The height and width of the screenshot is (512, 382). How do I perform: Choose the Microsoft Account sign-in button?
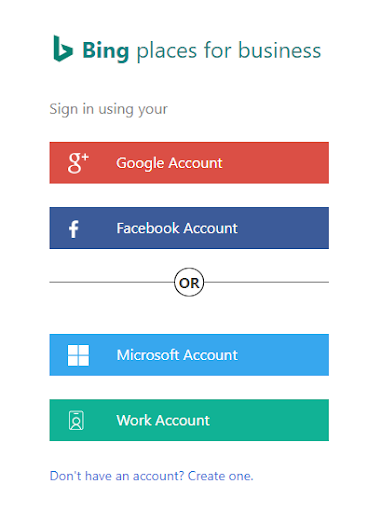point(189,355)
